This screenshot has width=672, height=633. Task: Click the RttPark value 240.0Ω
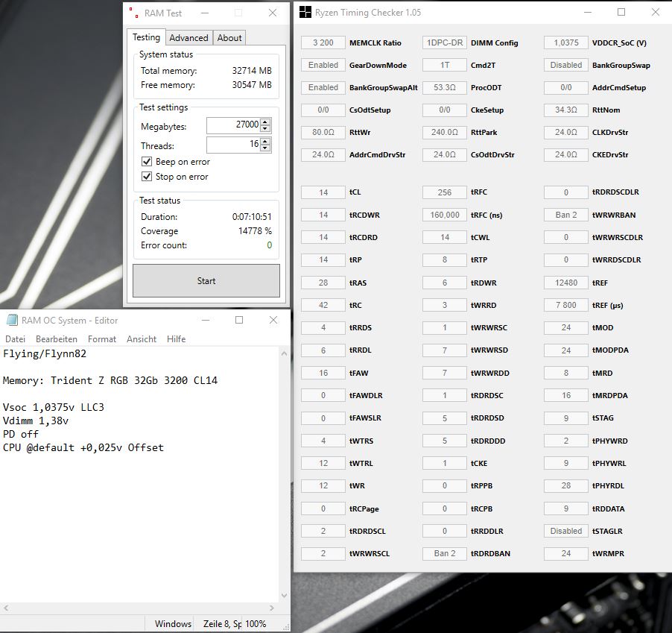pyautogui.click(x=445, y=132)
